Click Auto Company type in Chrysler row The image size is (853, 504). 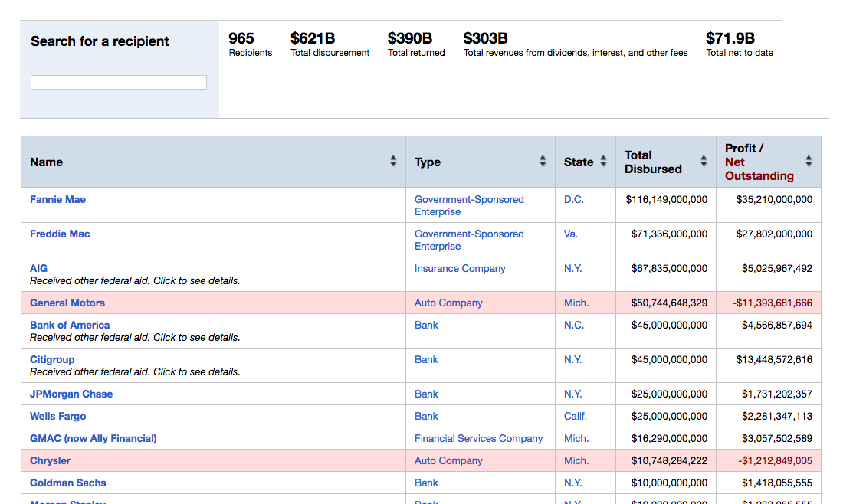pyautogui.click(x=448, y=460)
